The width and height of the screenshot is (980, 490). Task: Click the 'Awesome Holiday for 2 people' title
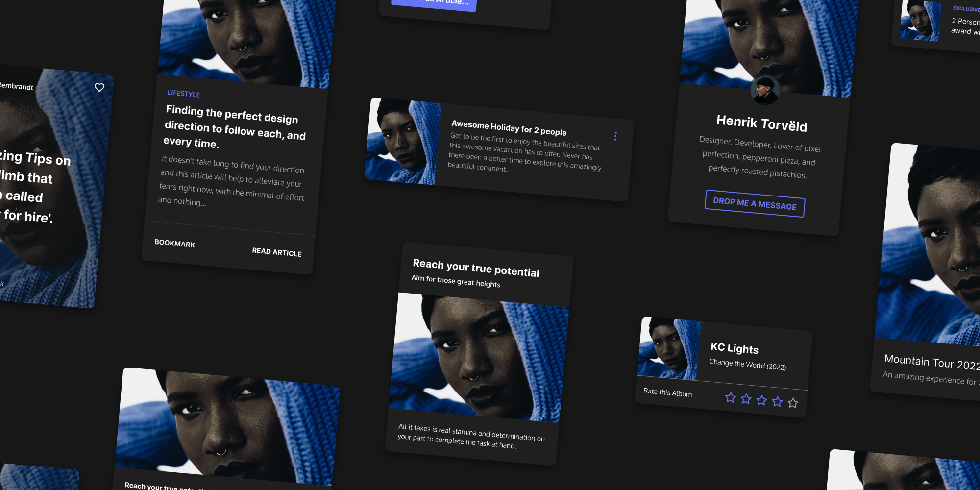[509, 128]
